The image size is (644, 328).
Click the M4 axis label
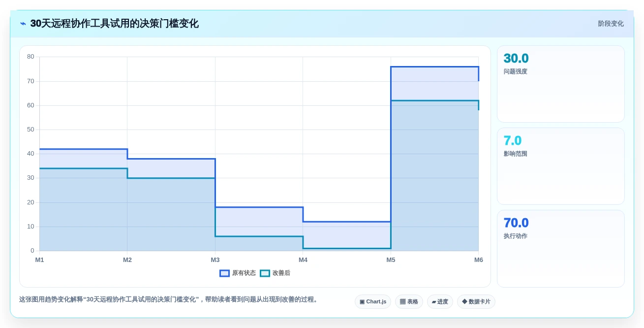click(303, 260)
